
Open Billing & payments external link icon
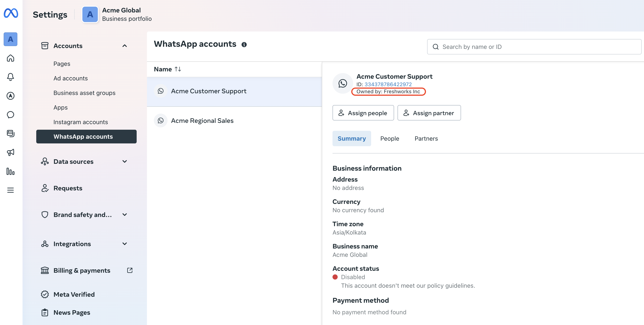pos(130,270)
